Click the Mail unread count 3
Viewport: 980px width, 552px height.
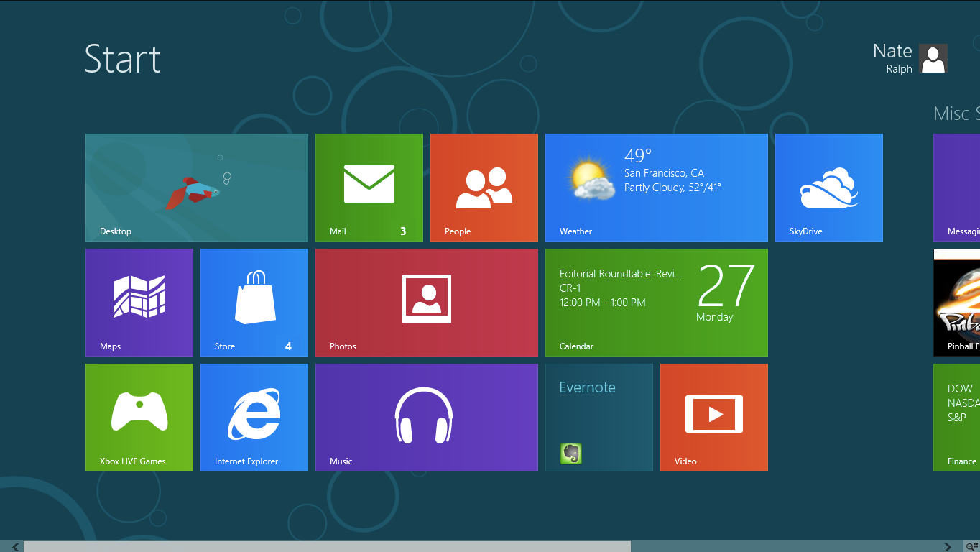click(403, 231)
